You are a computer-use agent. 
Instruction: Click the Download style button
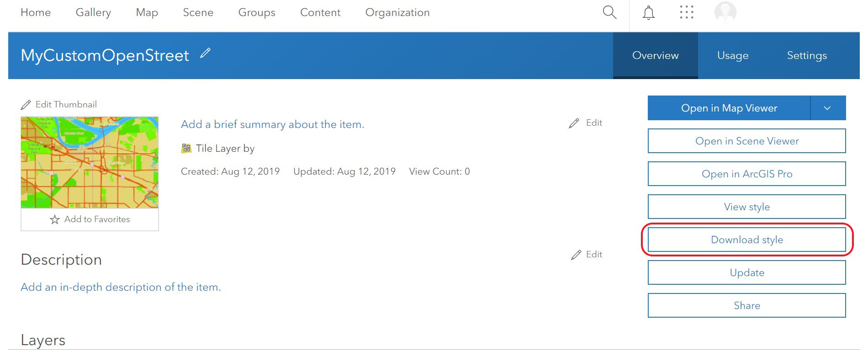click(746, 240)
